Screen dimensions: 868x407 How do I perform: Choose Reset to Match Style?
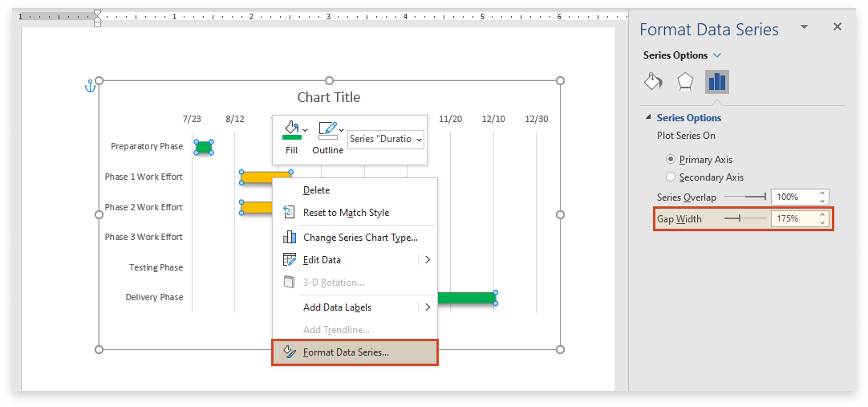coord(355,213)
